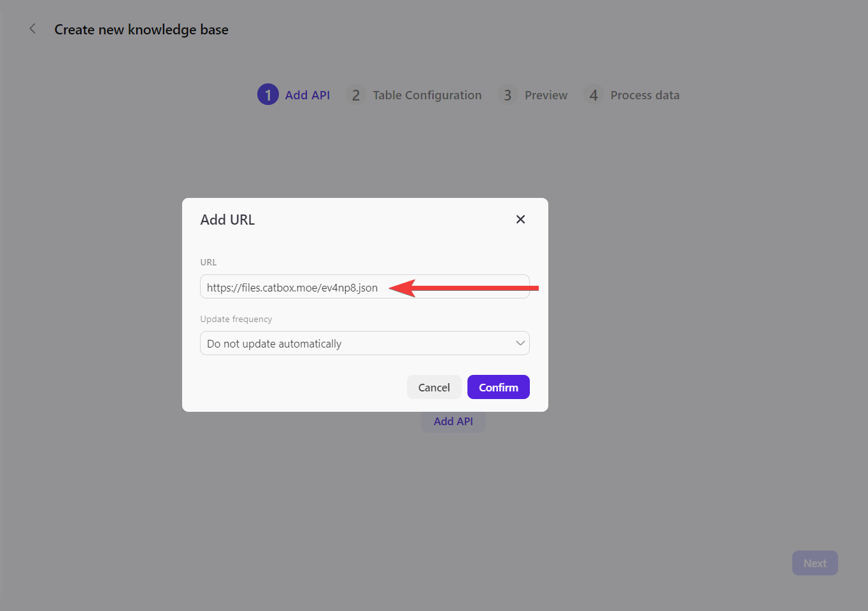Click the step 3 number circle
This screenshot has height=611, width=868.
coord(508,95)
